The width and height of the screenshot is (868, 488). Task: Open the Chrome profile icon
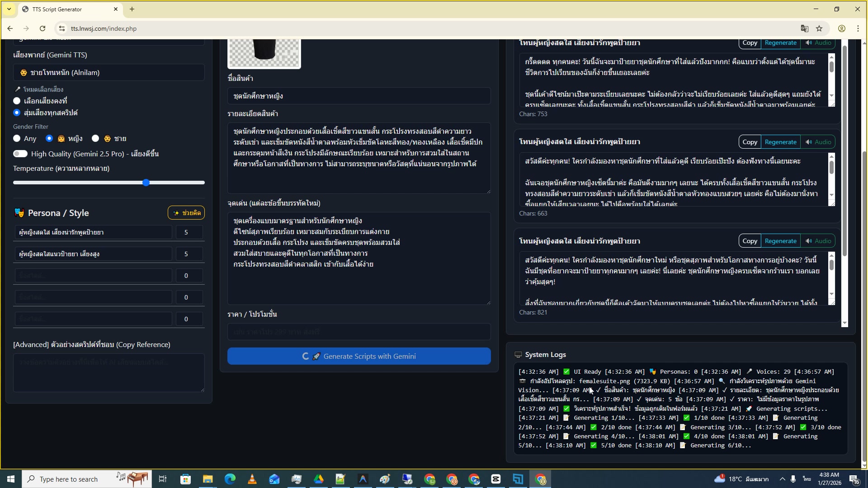842,28
